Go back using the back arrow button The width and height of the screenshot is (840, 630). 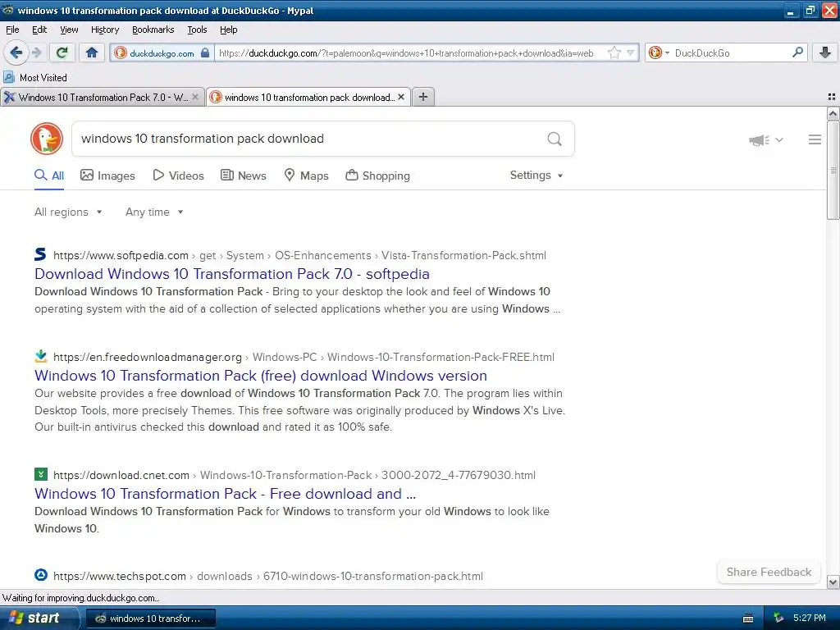(16, 52)
